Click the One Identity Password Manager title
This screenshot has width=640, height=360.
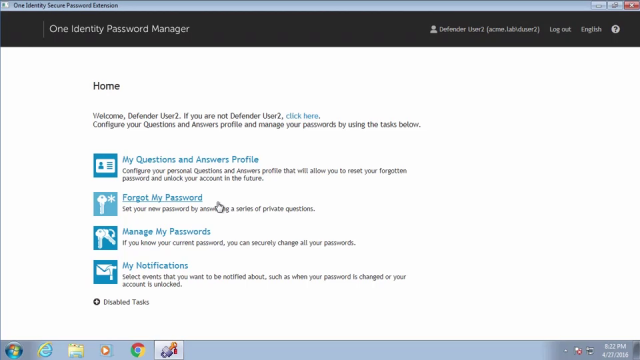(x=119, y=29)
